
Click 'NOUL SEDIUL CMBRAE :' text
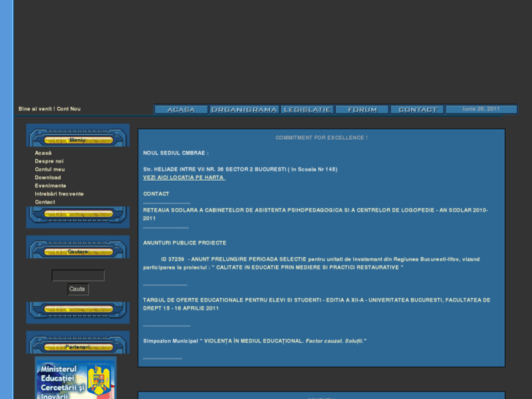click(x=176, y=153)
